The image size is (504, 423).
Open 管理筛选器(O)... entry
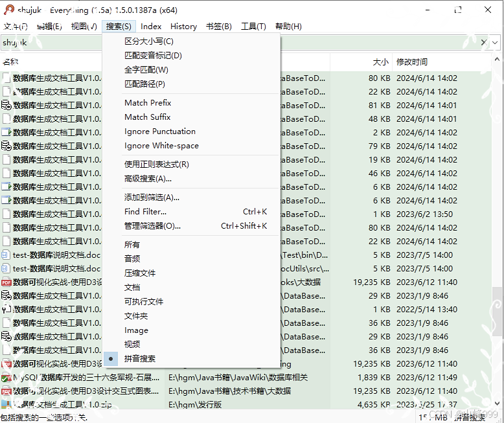pyautogui.click(x=191, y=225)
